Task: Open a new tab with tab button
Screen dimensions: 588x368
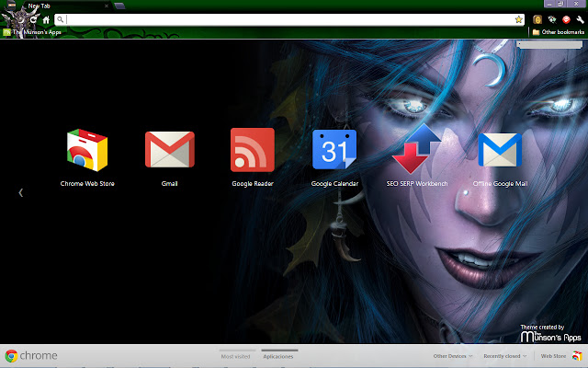Action: [x=119, y=6]
